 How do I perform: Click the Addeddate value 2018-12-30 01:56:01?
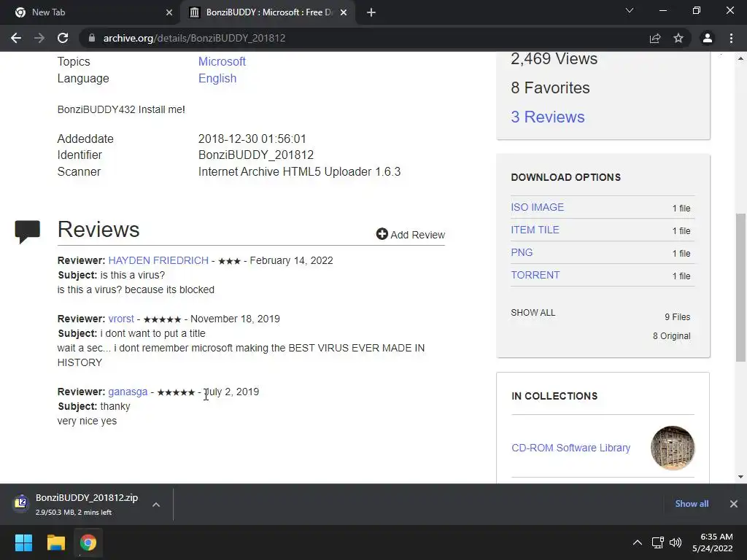[x=252, y=139]
